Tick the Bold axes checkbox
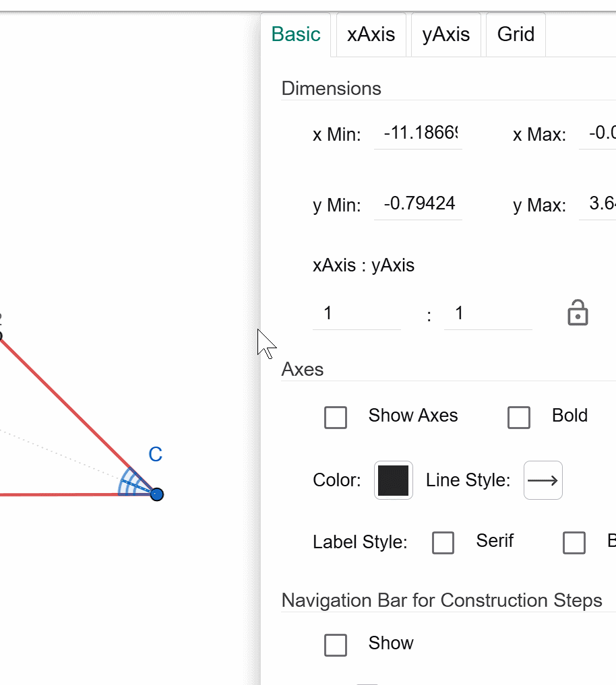The width and height of the screenshot is (616, 685). pos(519,417)
